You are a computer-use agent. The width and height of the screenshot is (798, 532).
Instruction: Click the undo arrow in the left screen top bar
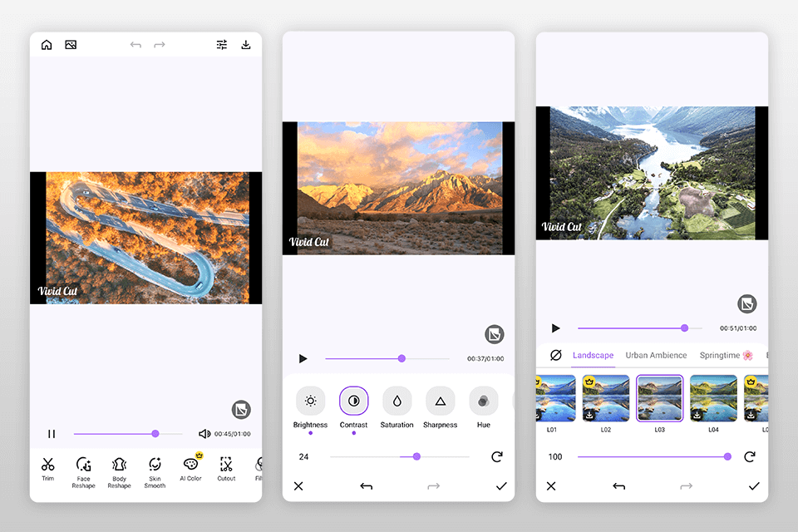135,45
